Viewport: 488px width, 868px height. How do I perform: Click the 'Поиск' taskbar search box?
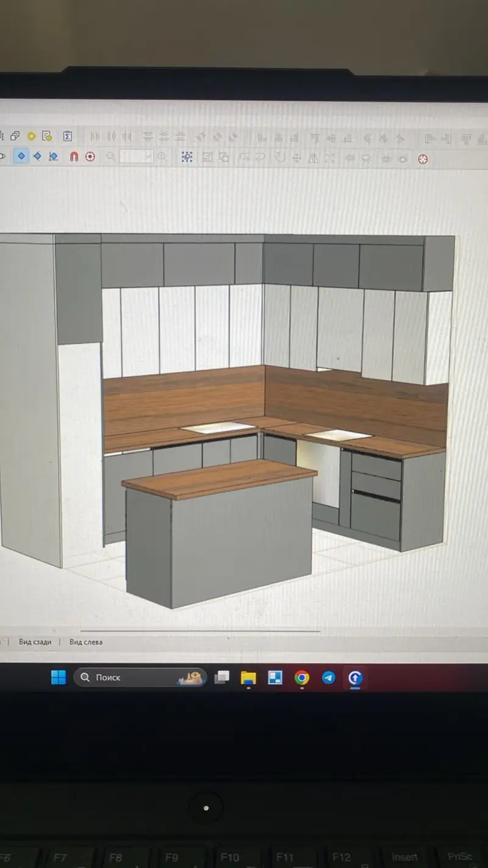(x=140, y=678)
